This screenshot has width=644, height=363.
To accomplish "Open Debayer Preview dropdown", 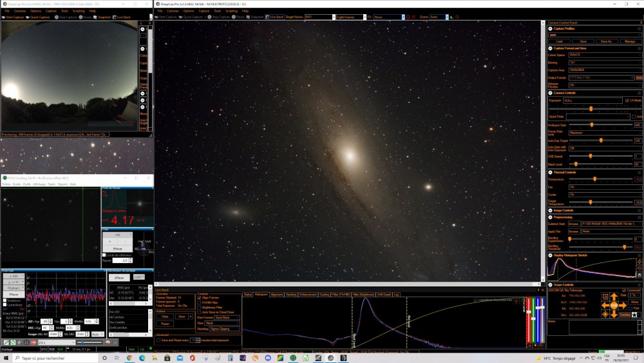I will tap(605, 85).
